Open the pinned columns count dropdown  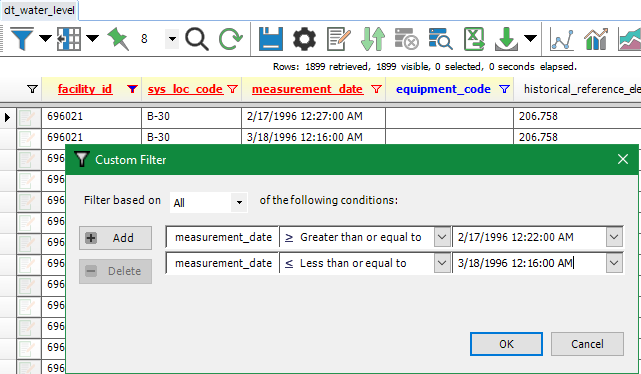[172, 39]
